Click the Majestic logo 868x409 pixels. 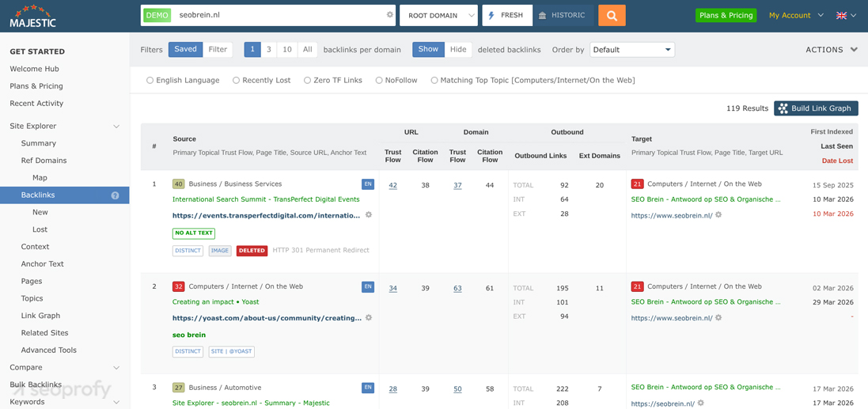pyautogui.click(x=32, y=16)
